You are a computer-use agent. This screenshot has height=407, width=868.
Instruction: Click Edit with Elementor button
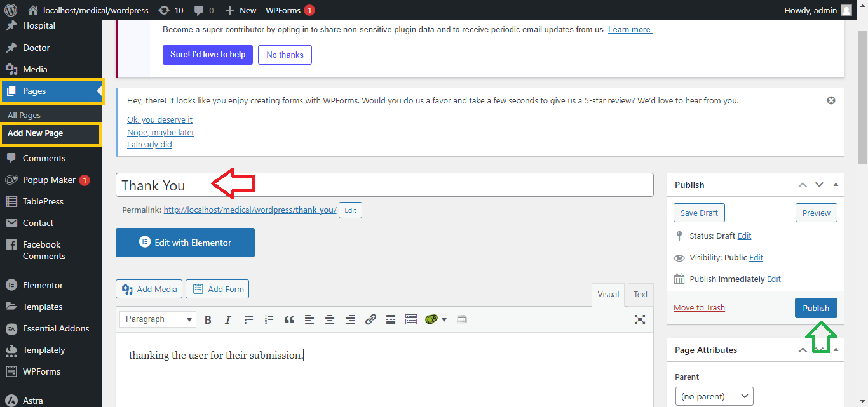pos(185,243)
